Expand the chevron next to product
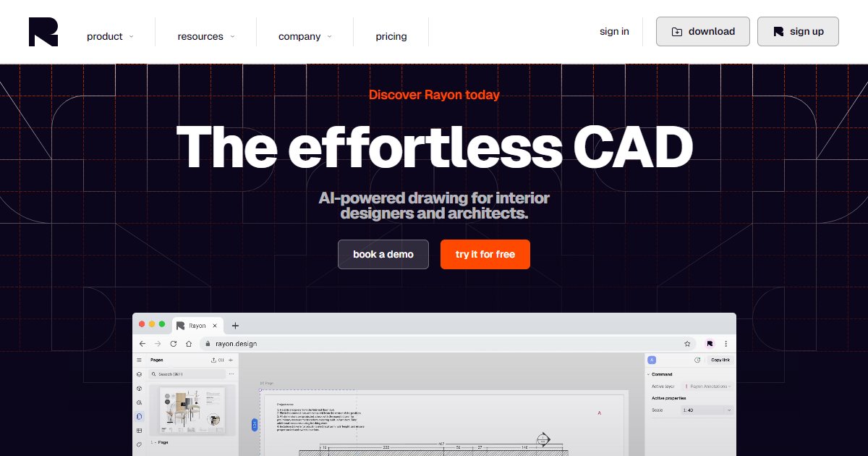Image resolution: width=868 pixels, height=456 pixels. pos(131,36)
